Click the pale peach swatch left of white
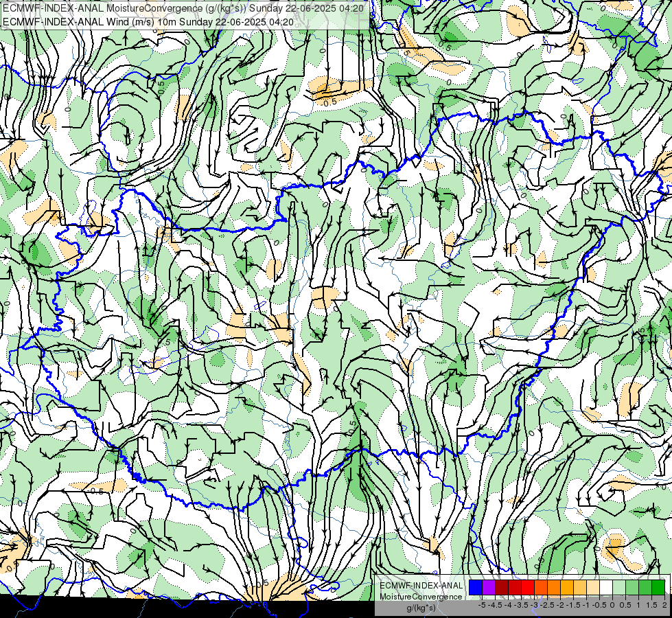 pyautogui.click(x=593, y=588)
